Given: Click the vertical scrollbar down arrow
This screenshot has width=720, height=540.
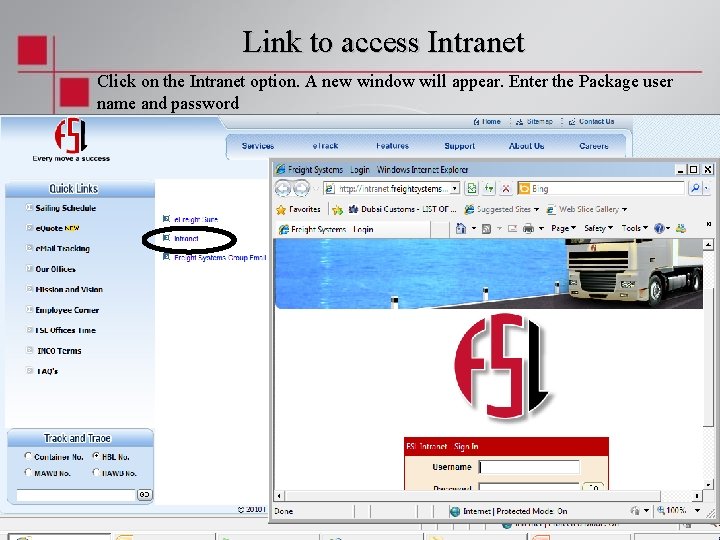Looking at the screenshot, I should click(708, 485).
